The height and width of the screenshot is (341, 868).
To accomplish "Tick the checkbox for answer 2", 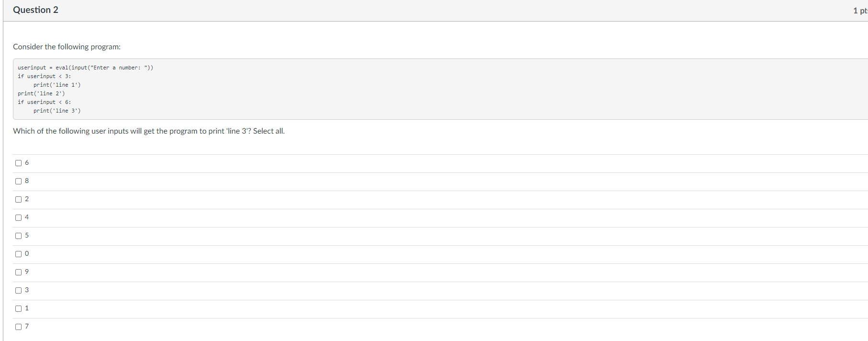I will (x=18, y=199).
